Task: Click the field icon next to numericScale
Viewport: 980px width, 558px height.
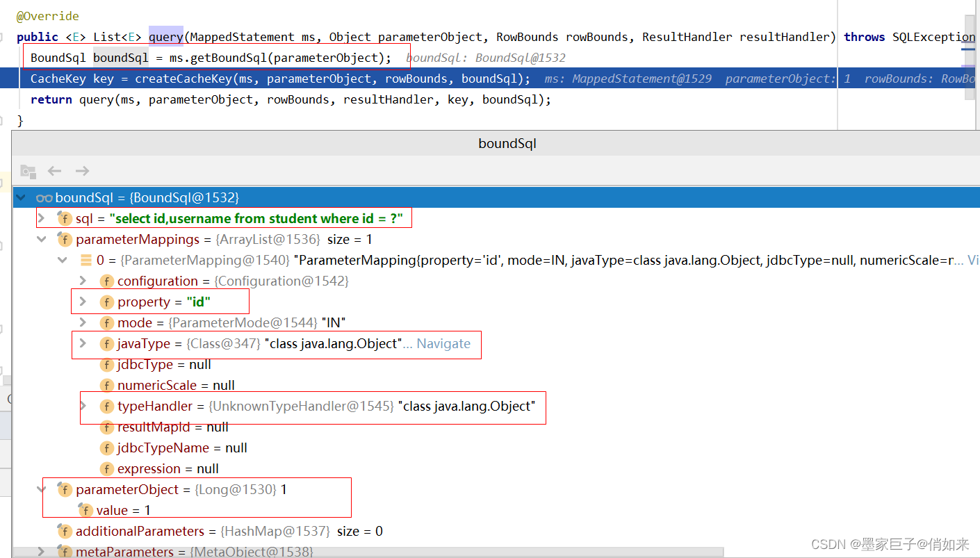Action: (x=106, y=386)
